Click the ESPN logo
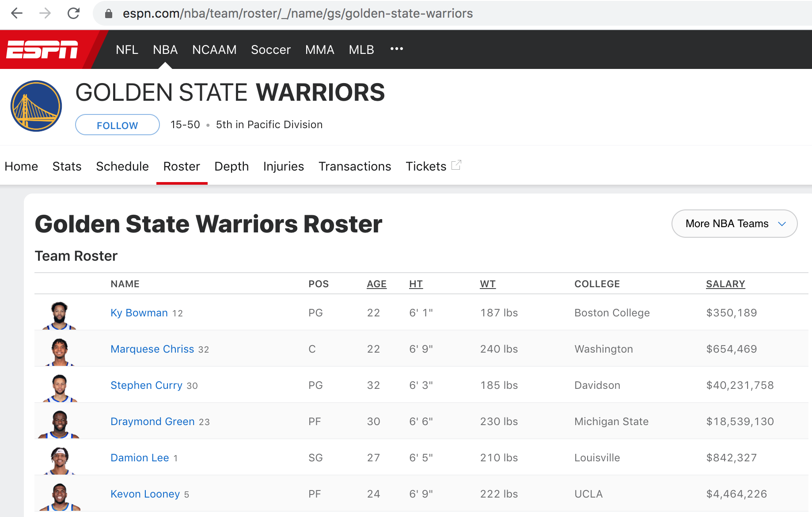 [42, 49]
